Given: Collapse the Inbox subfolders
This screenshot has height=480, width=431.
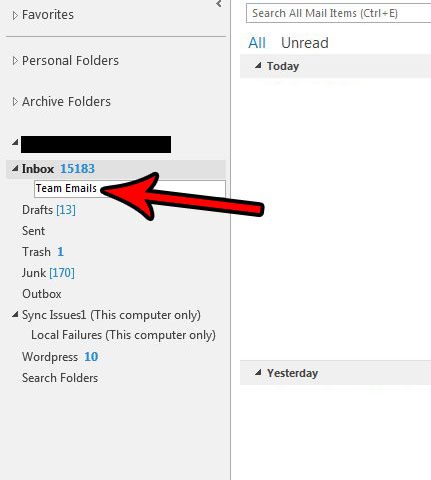Looking at the screenshot, I should pos(15,169).
